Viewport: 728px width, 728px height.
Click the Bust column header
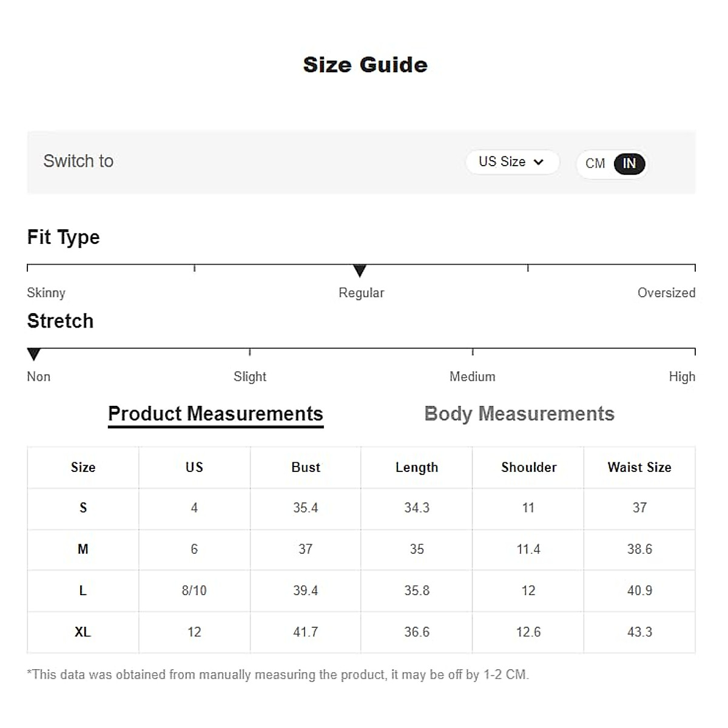pyautogui.click(x=306, y=467)
